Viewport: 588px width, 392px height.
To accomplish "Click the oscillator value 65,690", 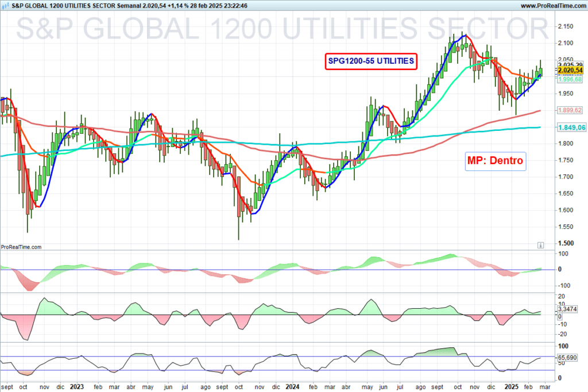I will (x=567, y=358).
